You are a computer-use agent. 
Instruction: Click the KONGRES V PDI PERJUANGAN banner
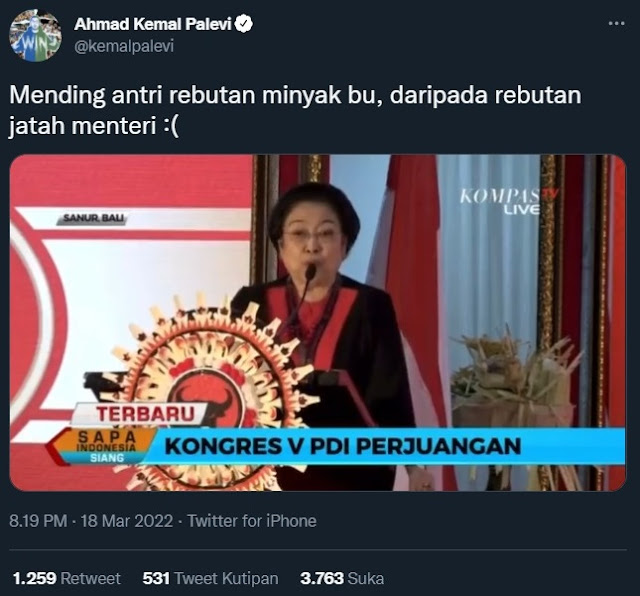coord(343,446)
